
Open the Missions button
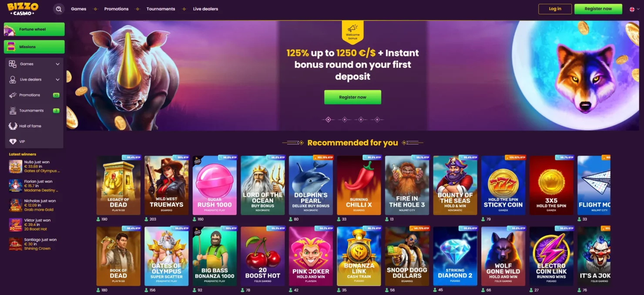point(34,47)
